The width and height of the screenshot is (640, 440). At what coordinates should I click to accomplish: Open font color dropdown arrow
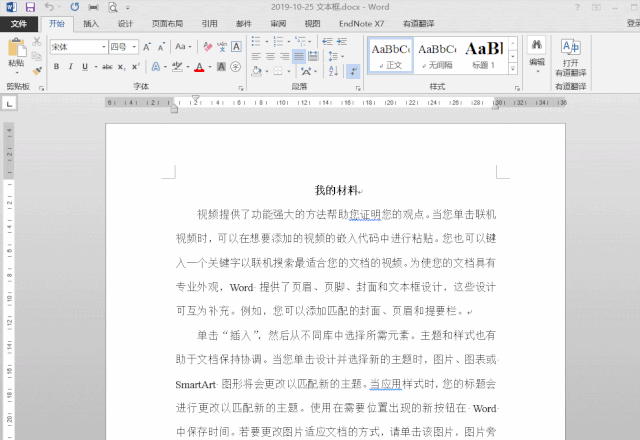[x=210, y=67]
